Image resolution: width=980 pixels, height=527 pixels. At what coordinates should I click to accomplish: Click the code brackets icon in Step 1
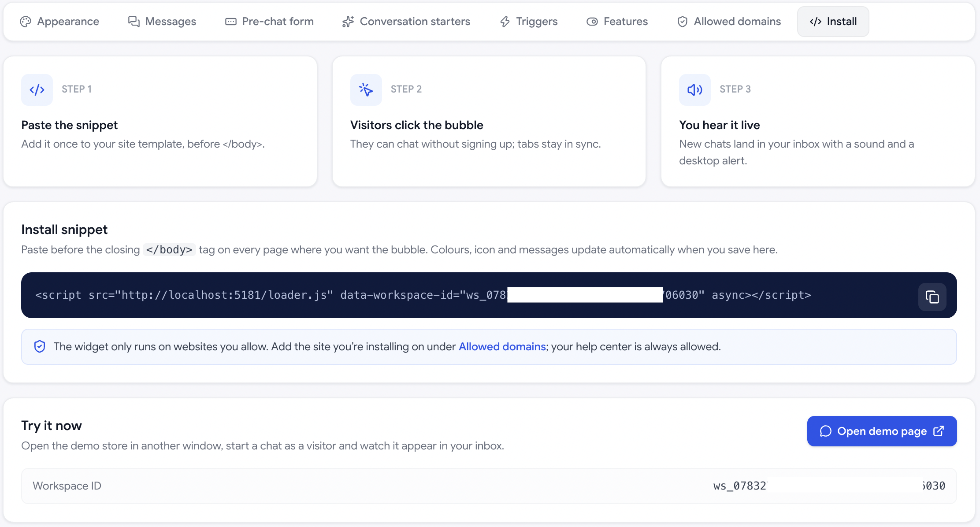pyautogui.click(x=37, y=90)
